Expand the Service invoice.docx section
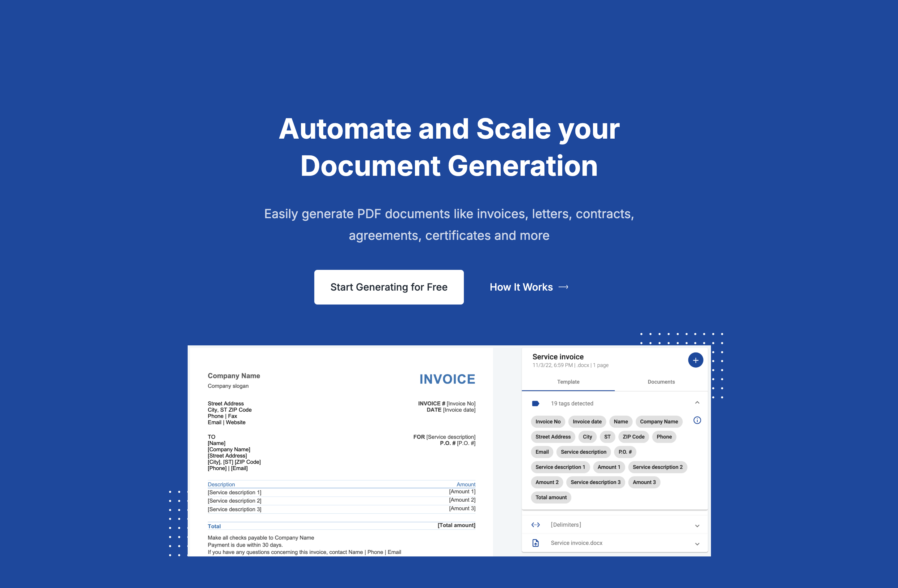This screenshot has width=898, height=588. click(x=697, y=543)
